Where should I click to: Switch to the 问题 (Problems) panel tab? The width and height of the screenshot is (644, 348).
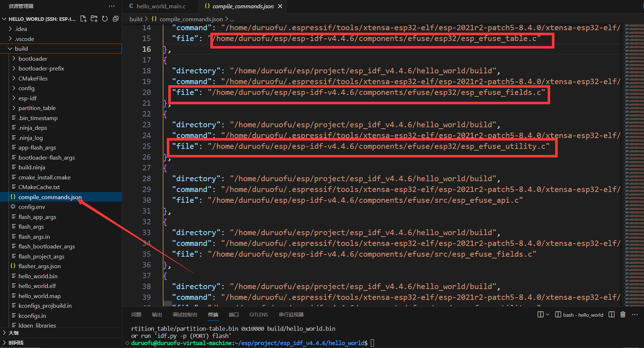[136, 315]
